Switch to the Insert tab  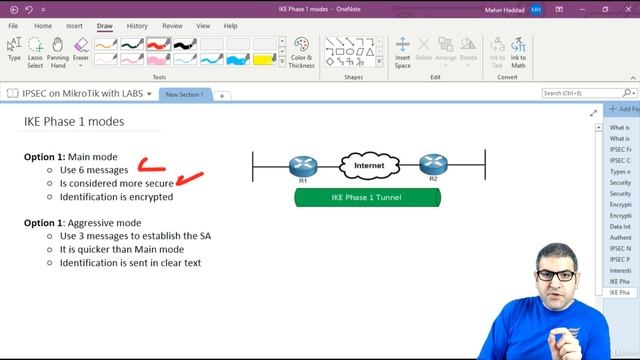[74, 26]
